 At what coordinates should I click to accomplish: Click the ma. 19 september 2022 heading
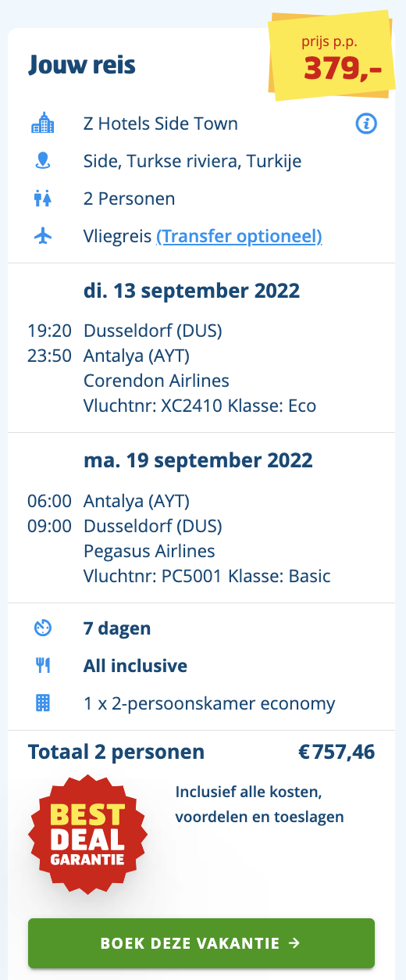pos(198,460)
